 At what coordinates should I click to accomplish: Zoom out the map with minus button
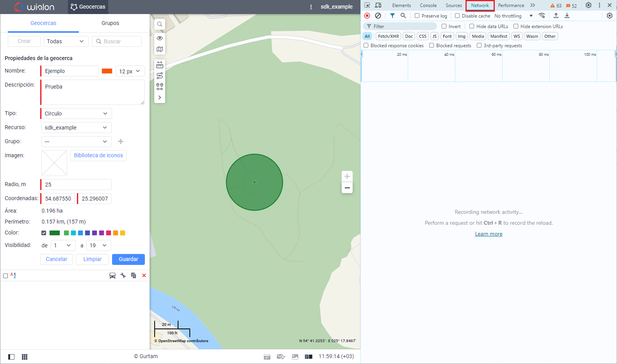coord(347,188)
